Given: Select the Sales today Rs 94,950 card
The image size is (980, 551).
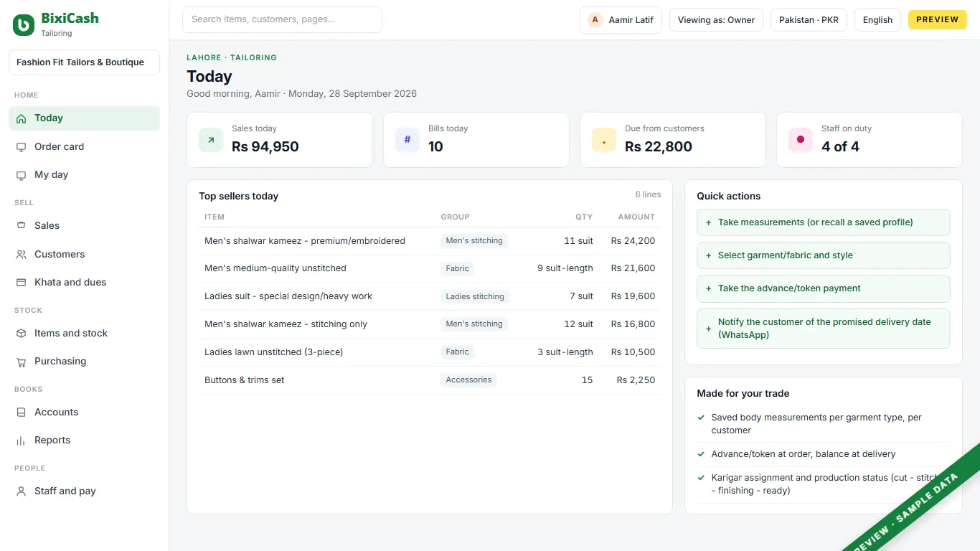Looking at the screenshot, I should (x=280, y=140).
